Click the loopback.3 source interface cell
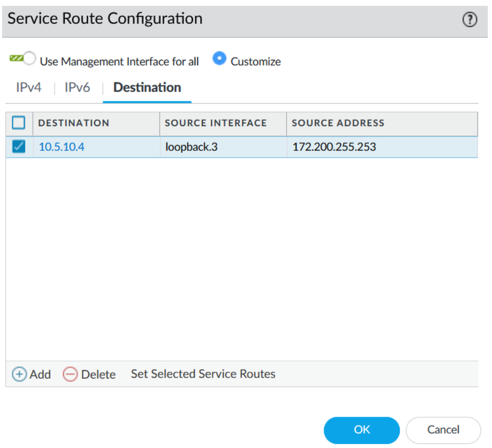The height and width of the screenshot is (448, 492). [191, 147]
